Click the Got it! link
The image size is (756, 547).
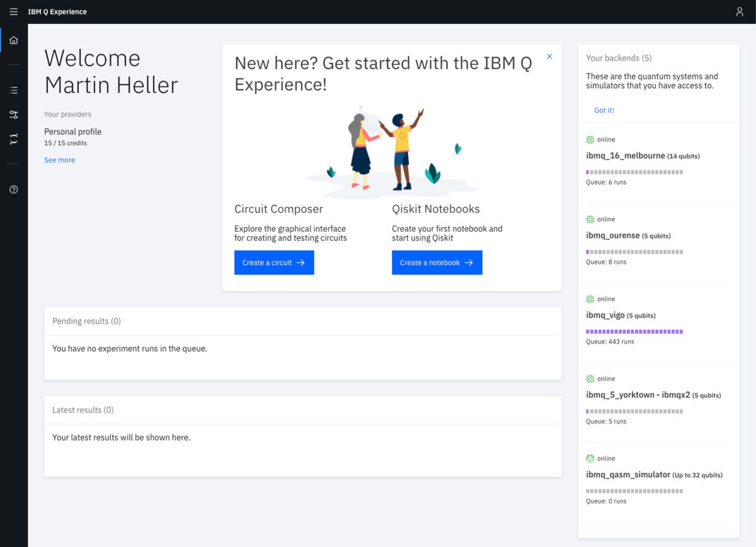coord(604,110)
